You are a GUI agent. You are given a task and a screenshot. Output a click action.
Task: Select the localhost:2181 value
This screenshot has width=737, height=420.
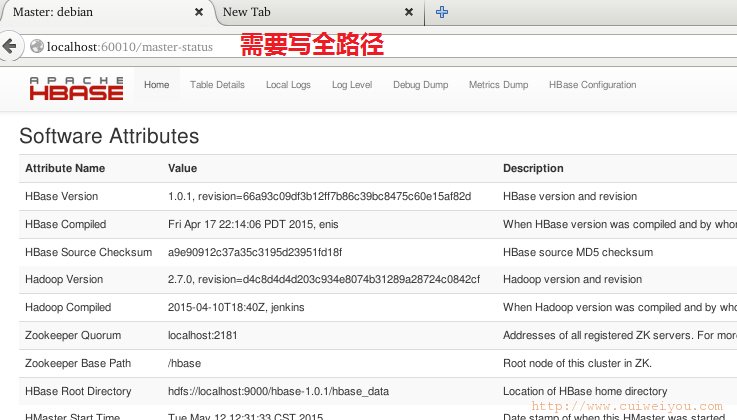(203, 335)
